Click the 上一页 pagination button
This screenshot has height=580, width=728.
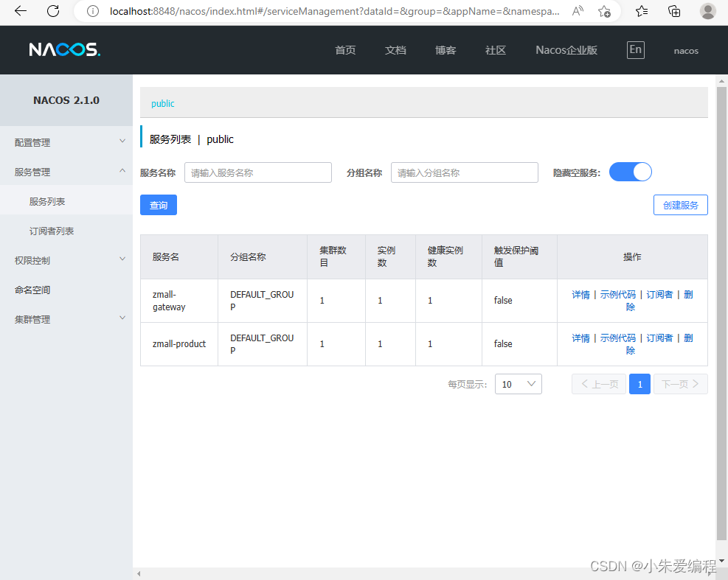[598, 384]
